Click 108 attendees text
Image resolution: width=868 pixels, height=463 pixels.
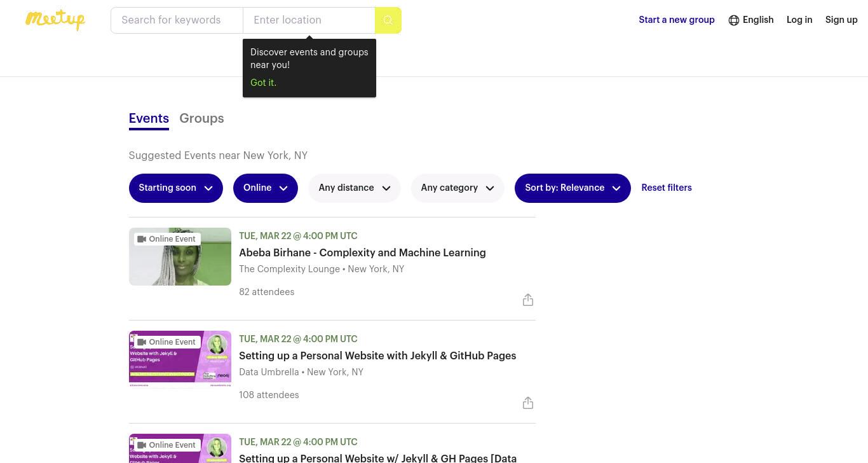pos(269,395)
